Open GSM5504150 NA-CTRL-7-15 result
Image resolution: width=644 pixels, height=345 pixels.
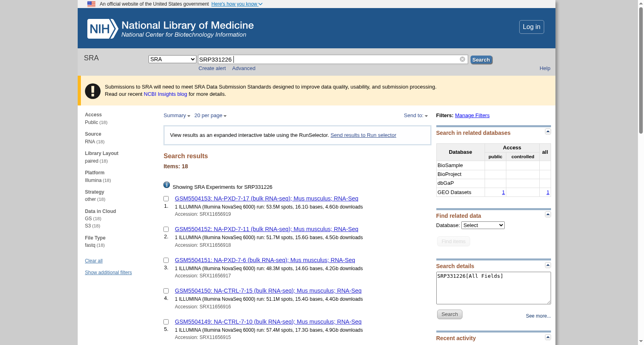(268, 291)
